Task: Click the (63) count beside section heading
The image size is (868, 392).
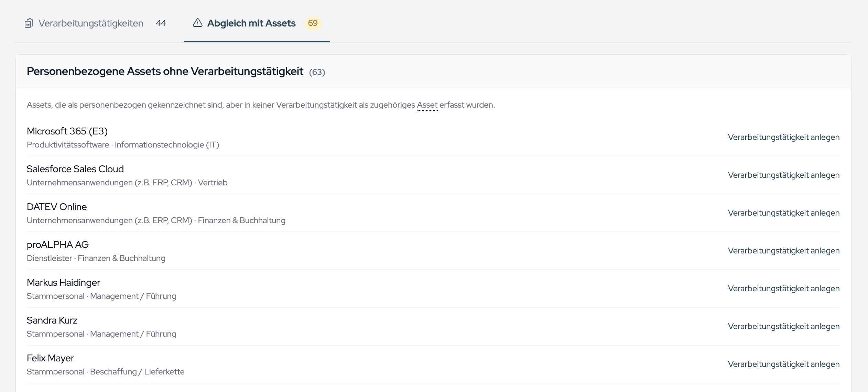Action: [317, 72]
